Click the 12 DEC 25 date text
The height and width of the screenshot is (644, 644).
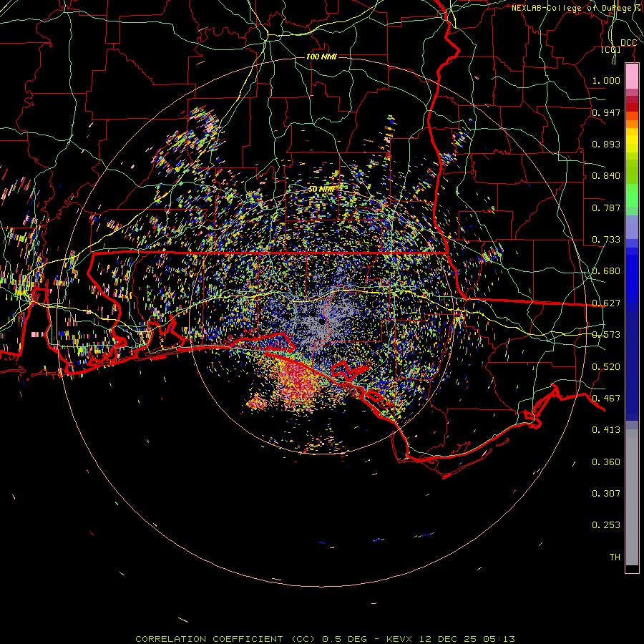pos(448,639)
